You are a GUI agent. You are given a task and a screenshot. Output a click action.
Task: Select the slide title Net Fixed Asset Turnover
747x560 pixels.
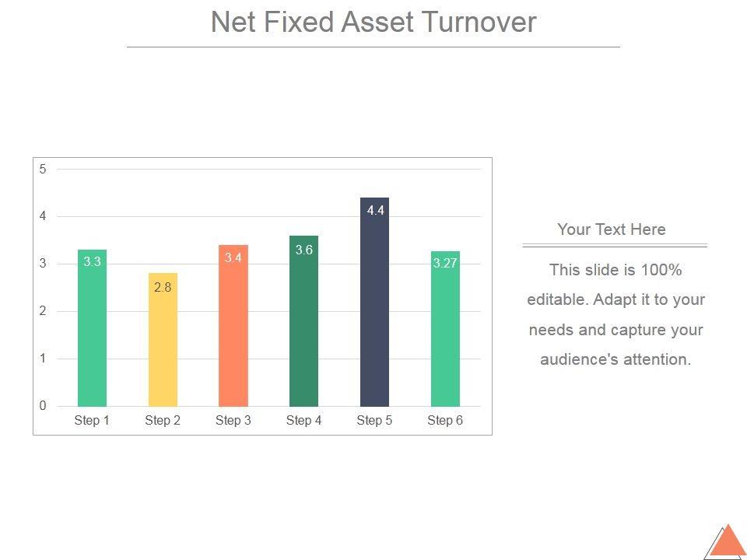tap(373, 22)
